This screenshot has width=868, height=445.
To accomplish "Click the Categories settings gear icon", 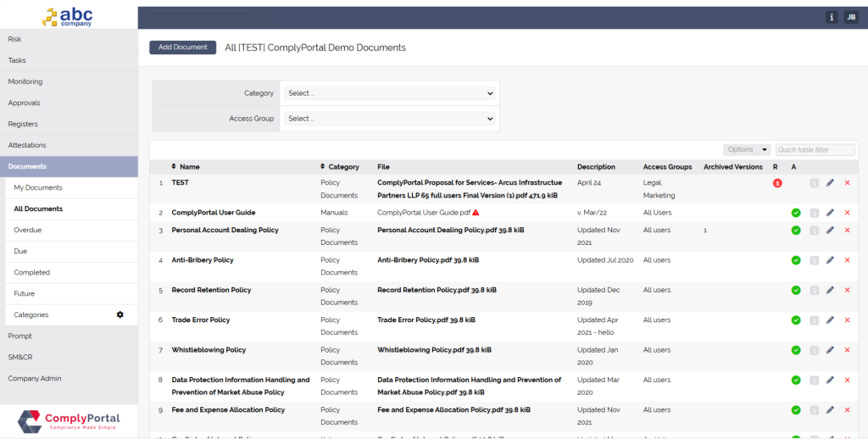I will click(120, 314).
